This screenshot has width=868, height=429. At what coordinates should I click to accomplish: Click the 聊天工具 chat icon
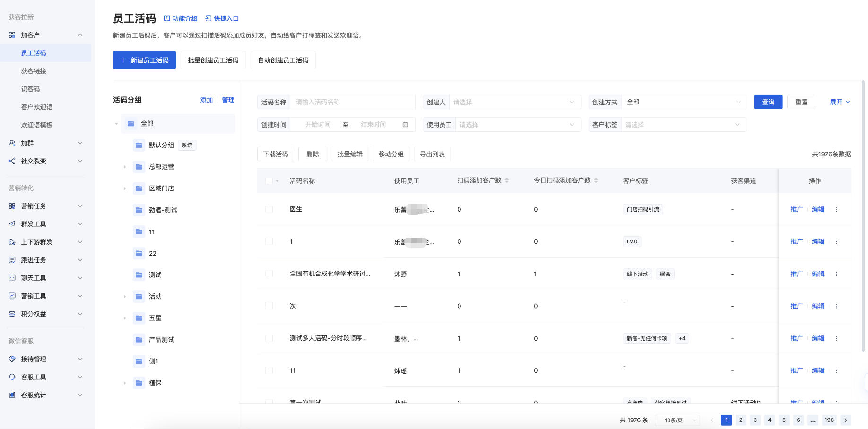click(x=12, y=278)
